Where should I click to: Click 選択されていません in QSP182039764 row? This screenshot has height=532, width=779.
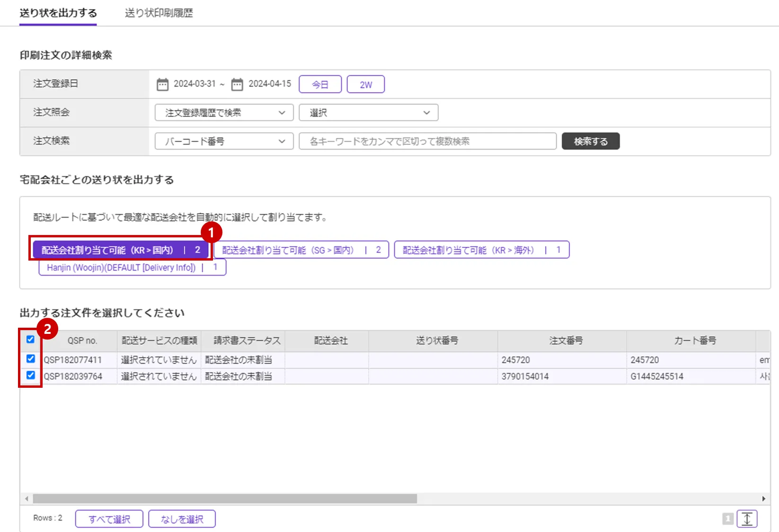(x=159, y=376)
